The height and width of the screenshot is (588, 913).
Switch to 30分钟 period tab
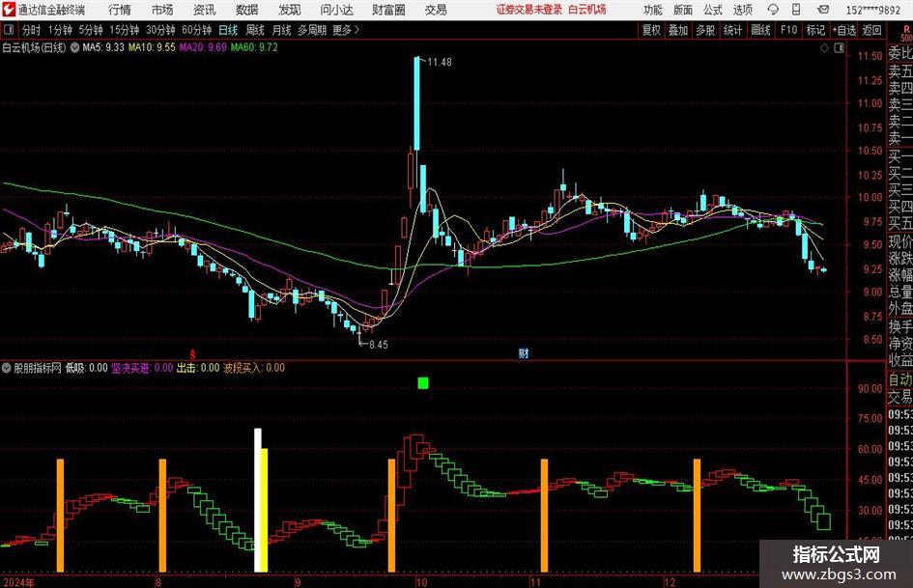[x=160, y=30]
